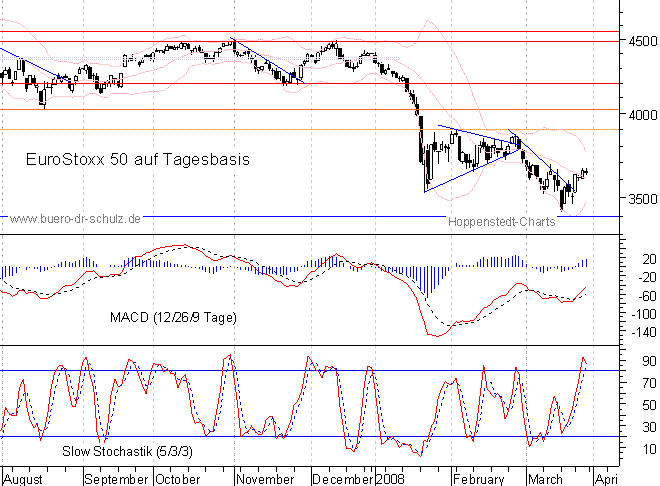Click the 2008 year marker
This screenshot has width=660, height=486.
pos(390,477)
